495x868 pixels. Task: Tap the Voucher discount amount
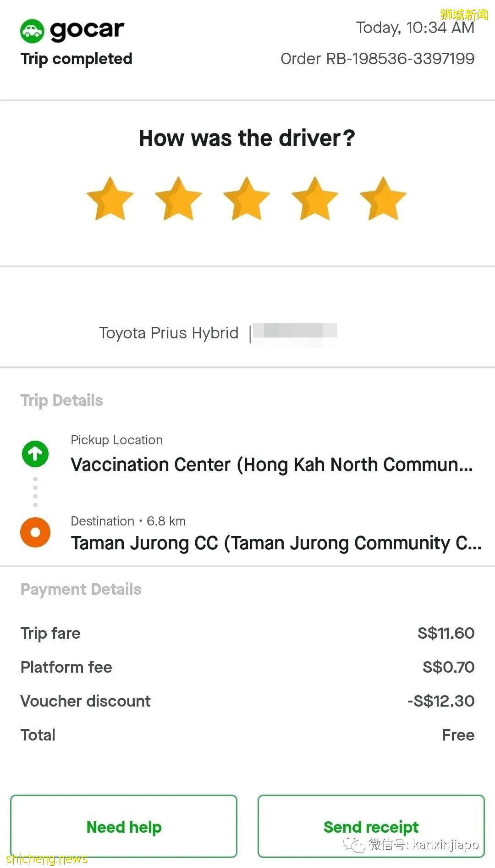(441, 701)
